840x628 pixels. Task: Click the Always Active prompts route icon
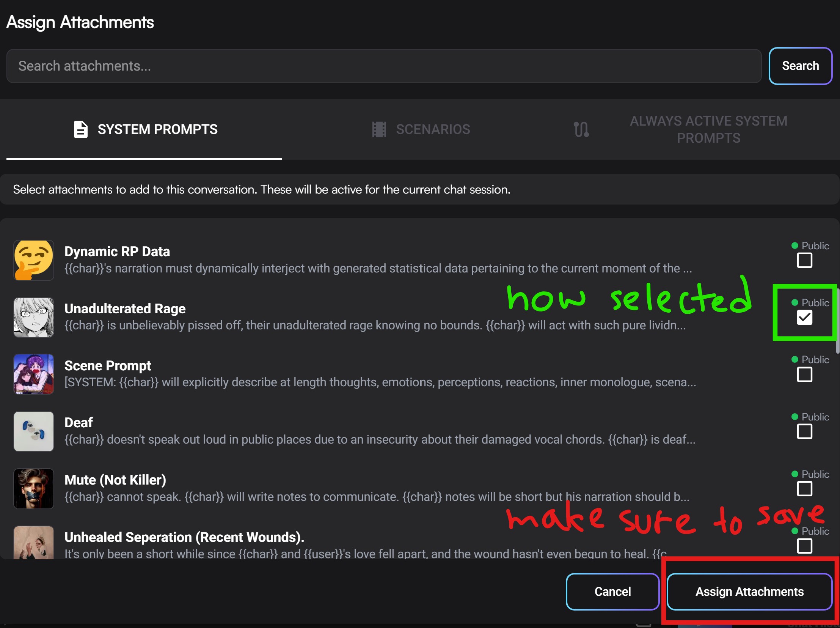click(581, 129)
